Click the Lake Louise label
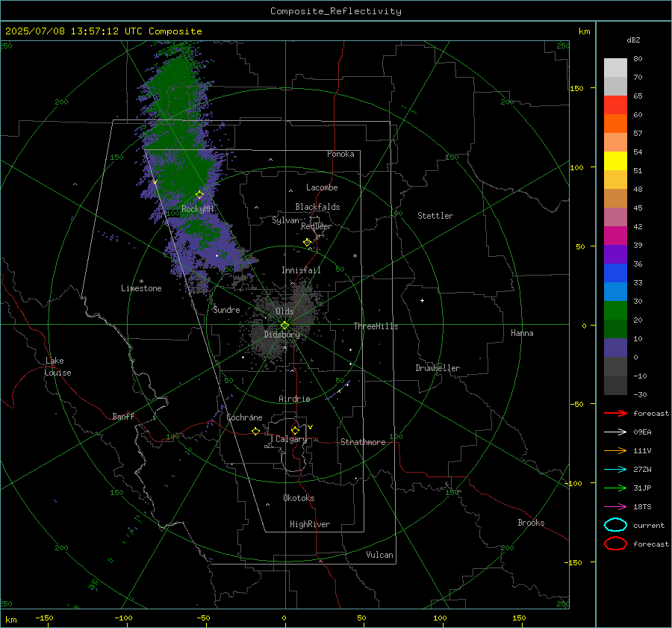This screenshot has height=628, width=672. coord(57,367)
